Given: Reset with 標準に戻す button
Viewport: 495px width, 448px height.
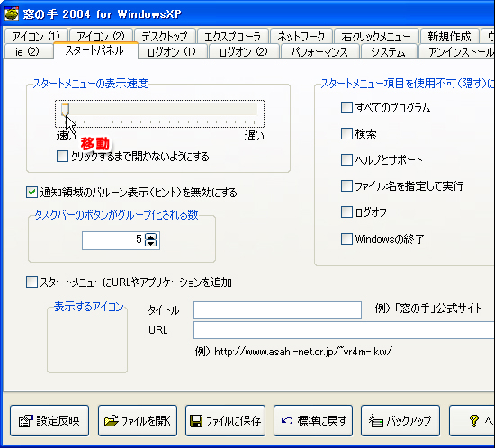Looking at the screenshot, I should click(x=313, y=420).
